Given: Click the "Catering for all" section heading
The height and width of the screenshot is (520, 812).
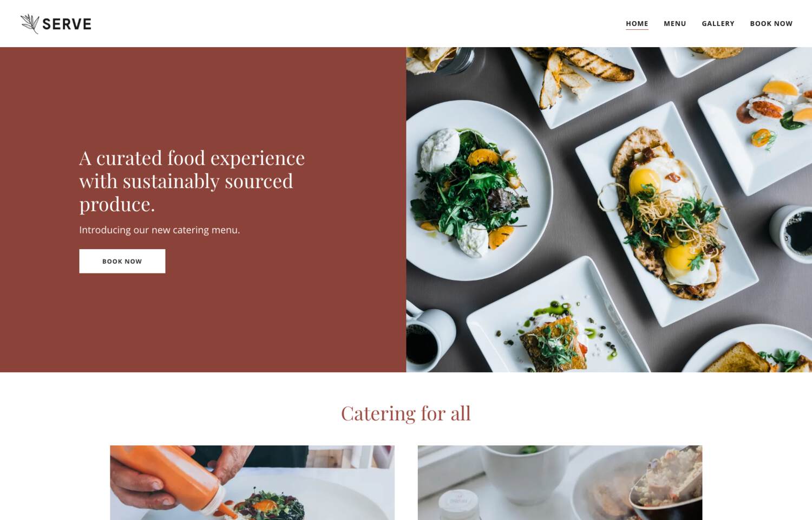Looking at the screenshot, I should click(406, 413).
